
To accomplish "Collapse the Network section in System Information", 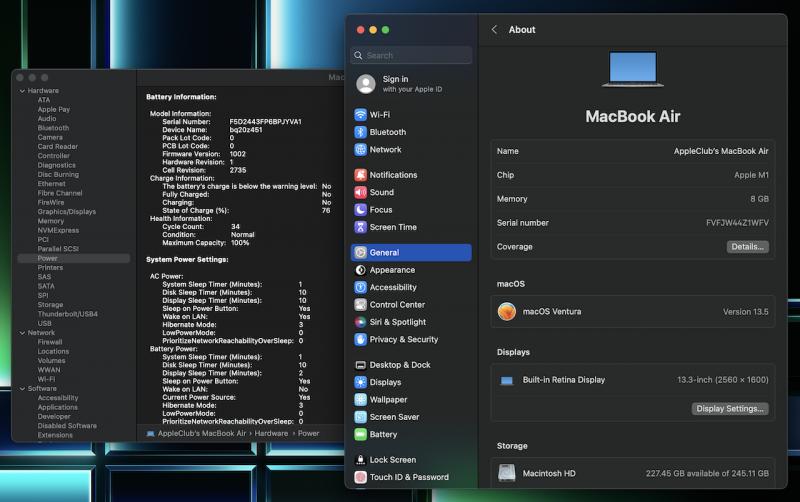I will tap(22, 333).
